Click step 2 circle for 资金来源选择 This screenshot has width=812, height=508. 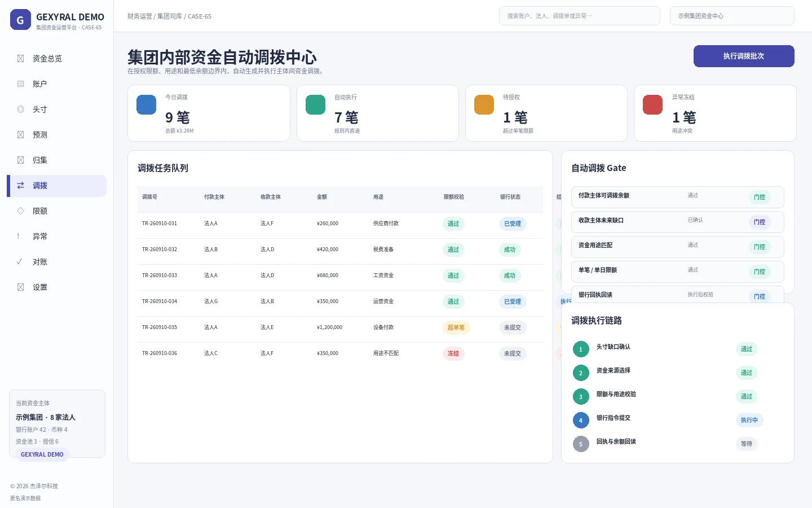581,373
